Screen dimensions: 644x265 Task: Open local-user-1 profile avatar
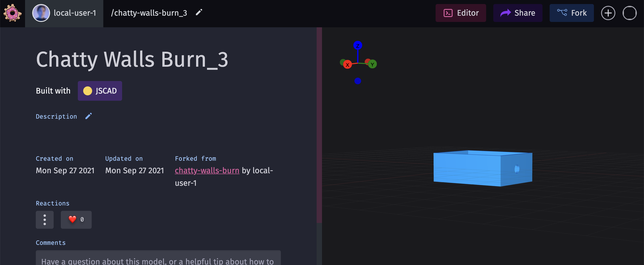point(41,13)
